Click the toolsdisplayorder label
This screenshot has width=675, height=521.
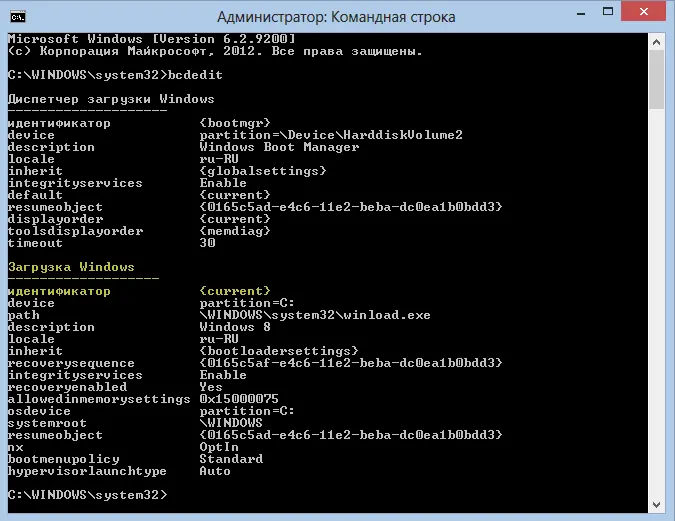75,231
